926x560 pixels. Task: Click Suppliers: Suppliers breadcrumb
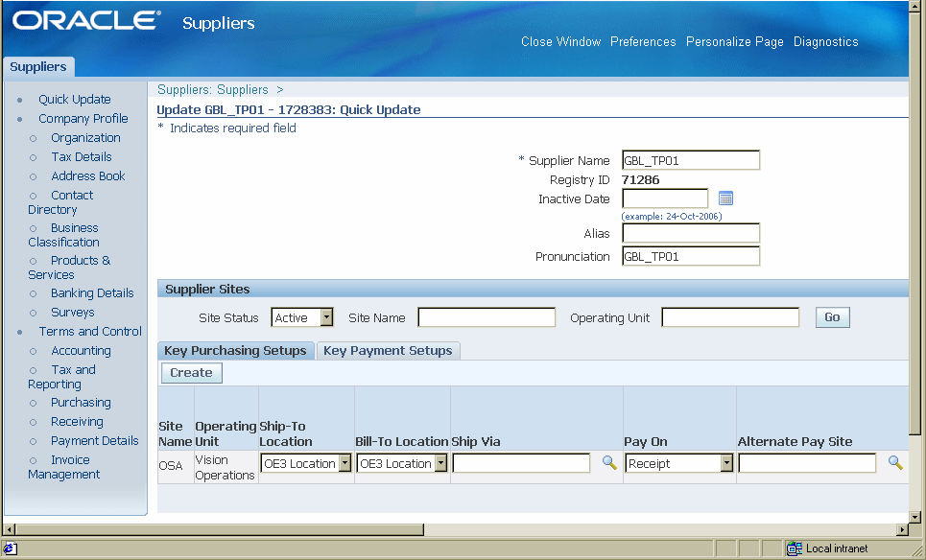(x=213, y=90)
